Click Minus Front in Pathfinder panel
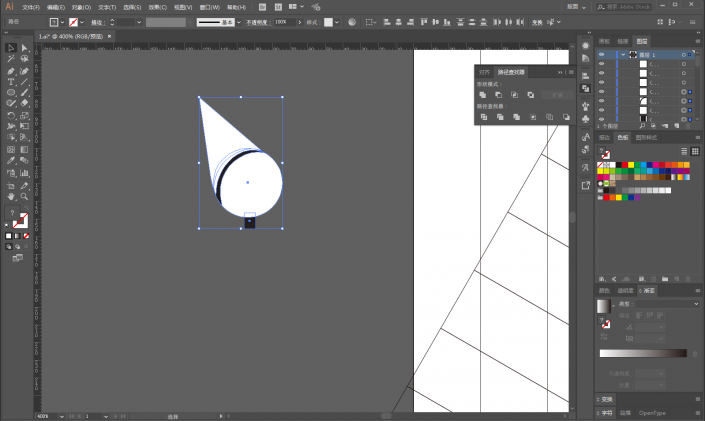Screen dimensions: 705x421 (x=499, y=95)
